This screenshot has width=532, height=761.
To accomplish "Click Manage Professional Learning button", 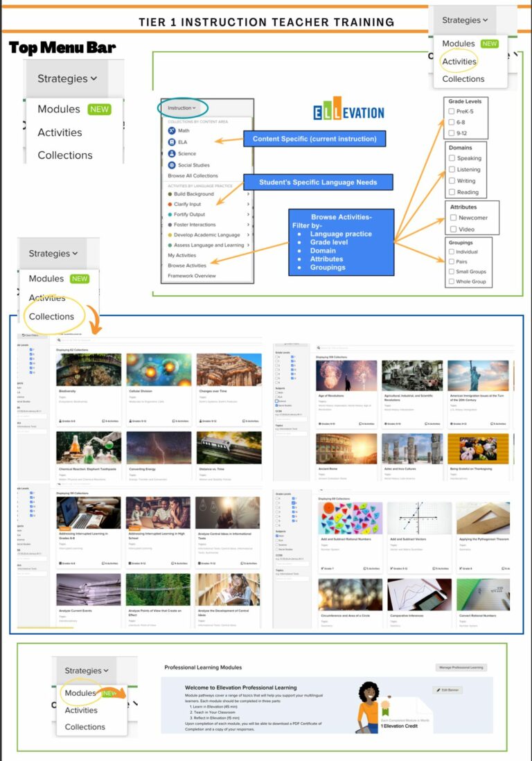I will coord(461,667).
